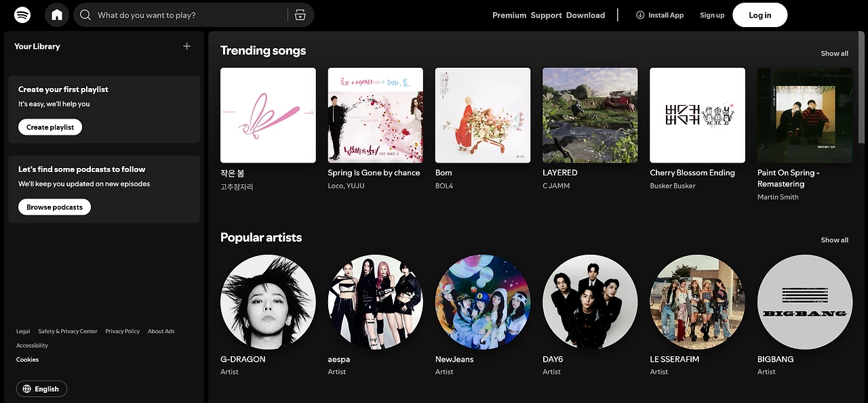Click the Install App download icon
The height and width of the screenshot is (403, 868).
640,15
